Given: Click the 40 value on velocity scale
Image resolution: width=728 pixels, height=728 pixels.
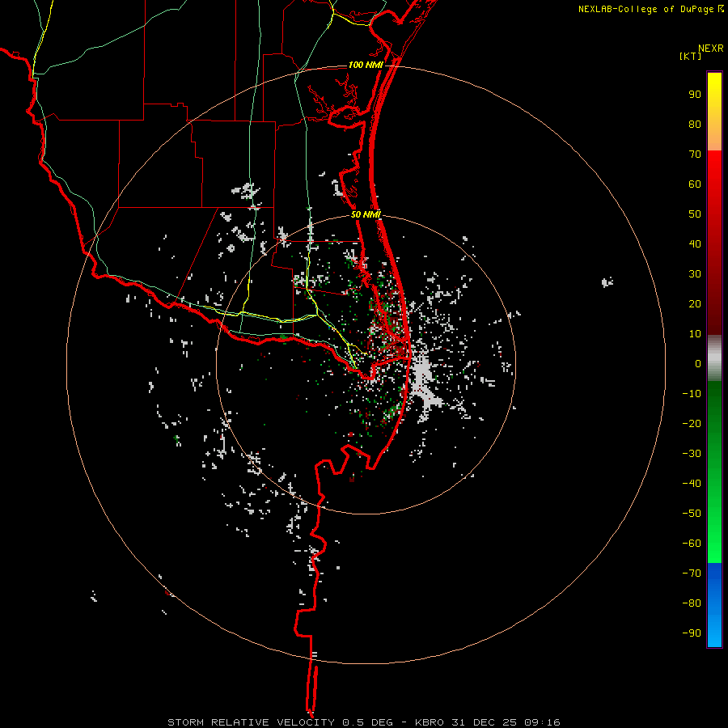Looking at the screenshot, I should point(695,244).
